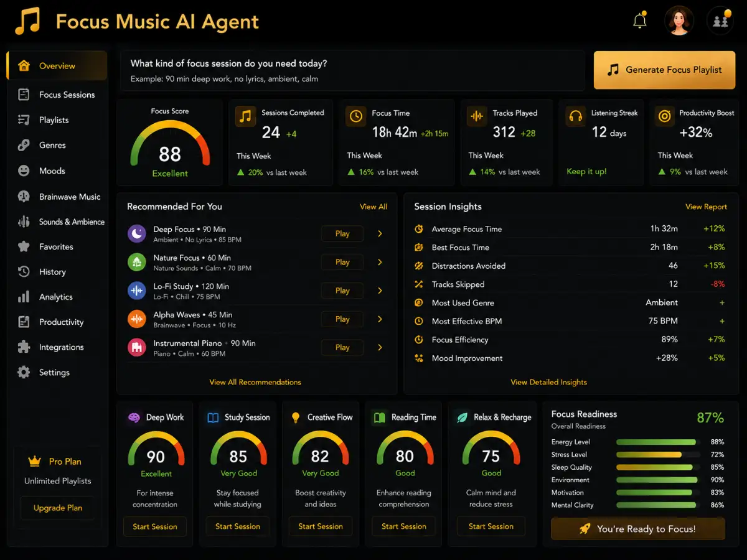This screenshot has width=747, height=560.
Task: Click the group members icon in header
Action: (x=721, y=21)
